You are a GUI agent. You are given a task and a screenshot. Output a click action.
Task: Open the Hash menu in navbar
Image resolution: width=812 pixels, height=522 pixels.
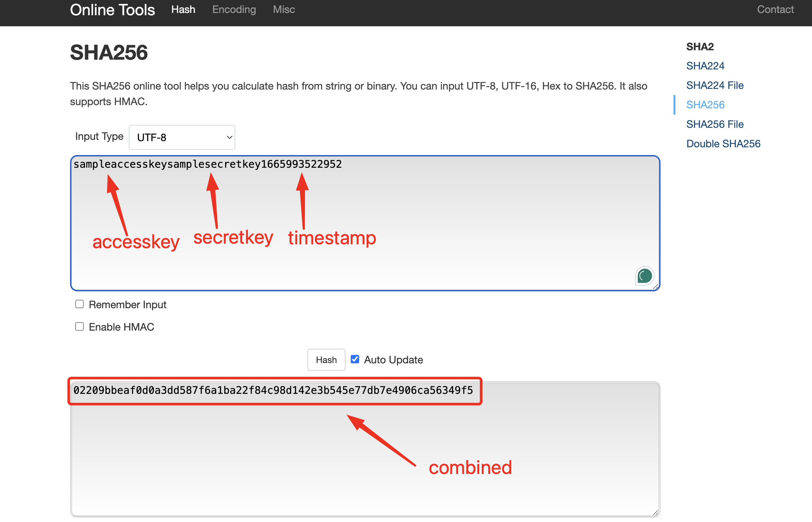183,9
